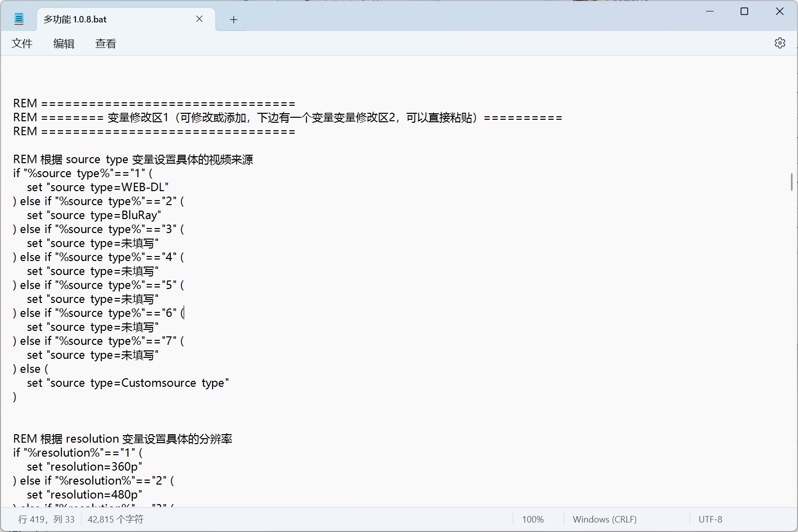
Task: Open the 文件 menu
Action: (22, 44)
